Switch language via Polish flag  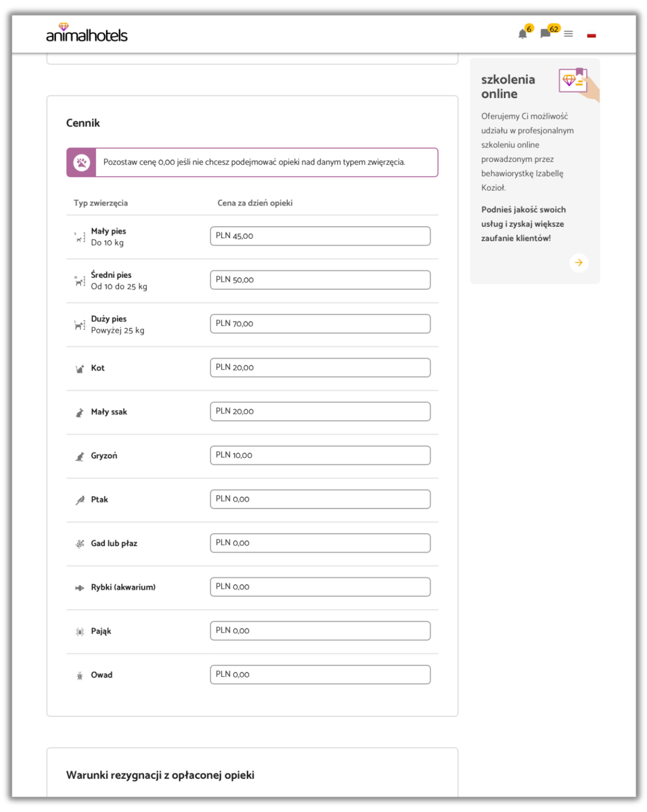(591, 35)
